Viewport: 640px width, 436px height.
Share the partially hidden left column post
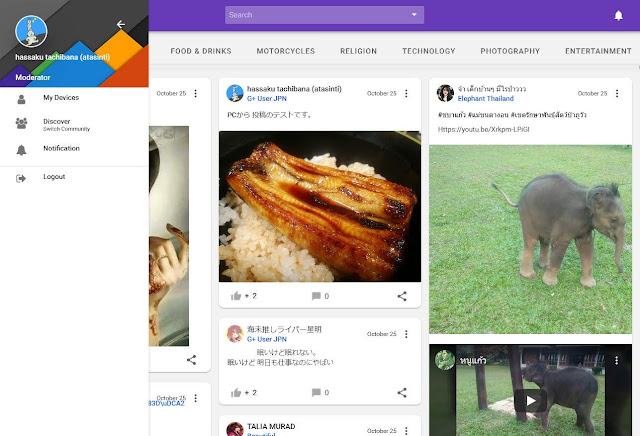pyautogui.click(x=191, y=360)
